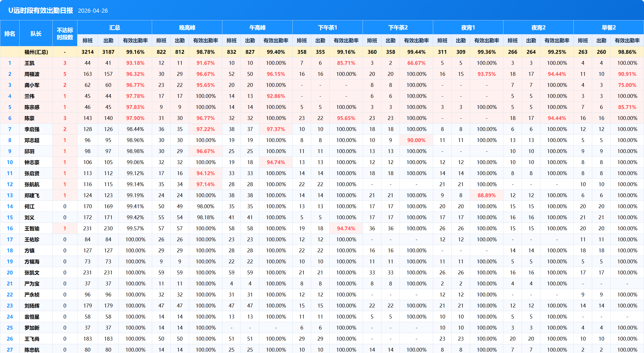Screen dimensions: 644x353
Task: Click the 晚高峰 group header
Action: point(187,28)
